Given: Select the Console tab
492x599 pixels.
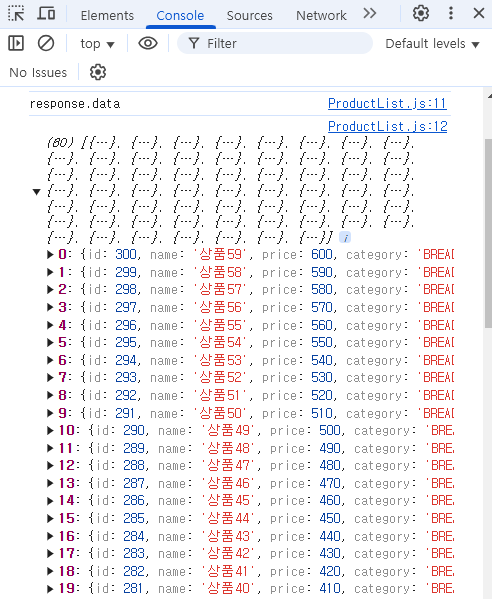Looking at the screenshot, I should [x=180, y=15].
